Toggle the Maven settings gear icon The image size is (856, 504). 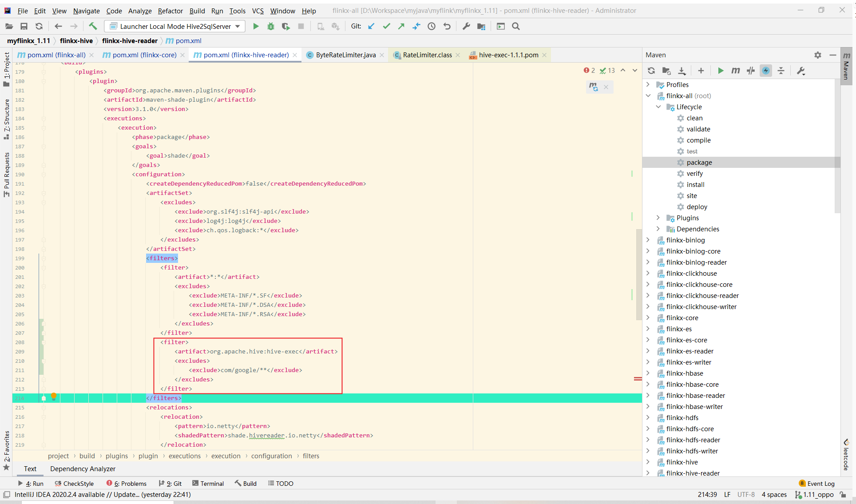pyautogui.click(x=817, y=55)
